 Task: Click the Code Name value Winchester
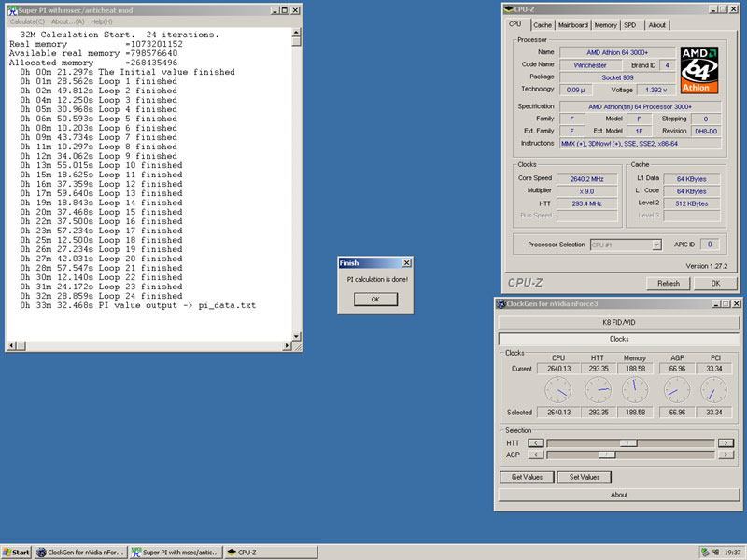[590, 65]
